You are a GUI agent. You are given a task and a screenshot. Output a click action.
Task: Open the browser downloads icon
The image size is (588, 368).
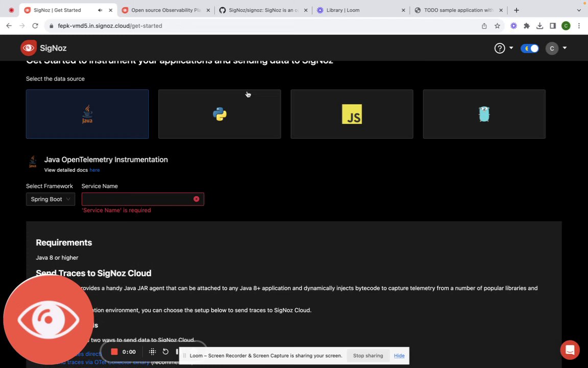tap(540, 26)
